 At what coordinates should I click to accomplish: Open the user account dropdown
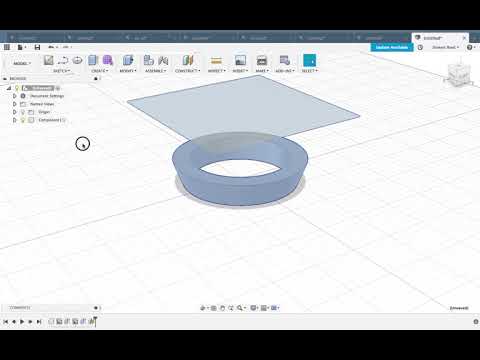[x=445, y=47]
